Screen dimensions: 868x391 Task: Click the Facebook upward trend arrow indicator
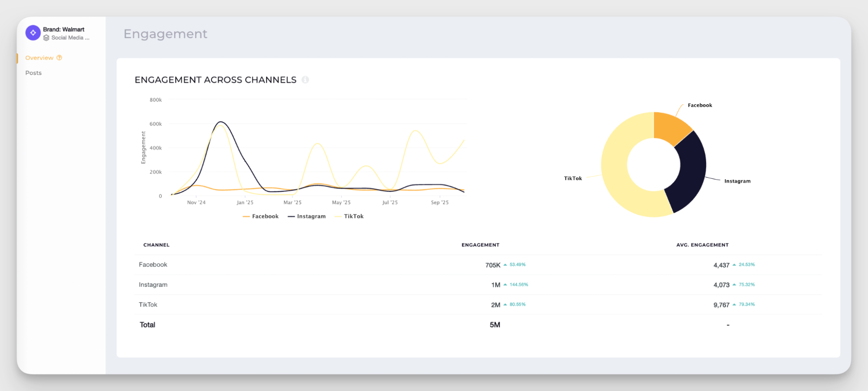pyautogui.click(x=505, y=264)
